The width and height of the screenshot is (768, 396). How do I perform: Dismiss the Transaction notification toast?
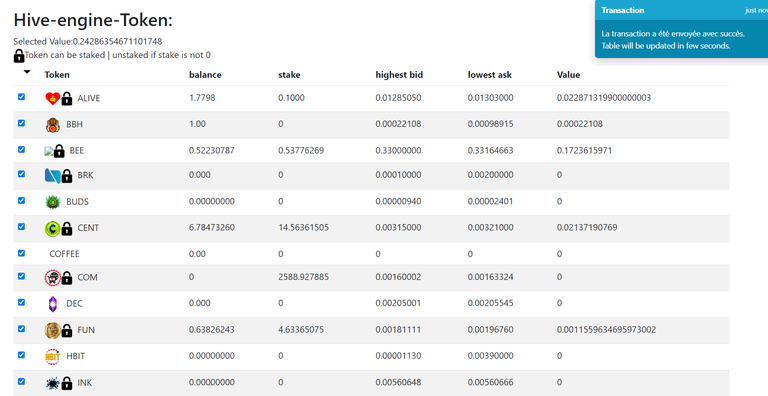tap(681, 29)
